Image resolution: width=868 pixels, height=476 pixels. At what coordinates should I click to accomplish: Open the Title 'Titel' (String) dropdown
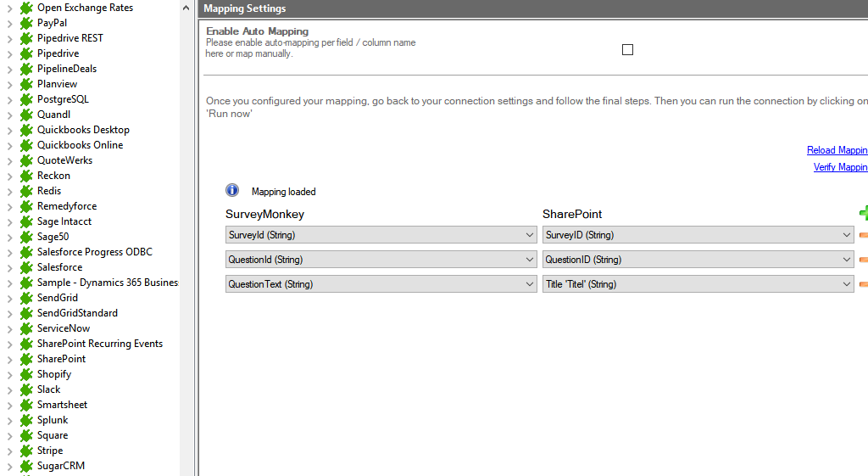(x=846, y=284)
